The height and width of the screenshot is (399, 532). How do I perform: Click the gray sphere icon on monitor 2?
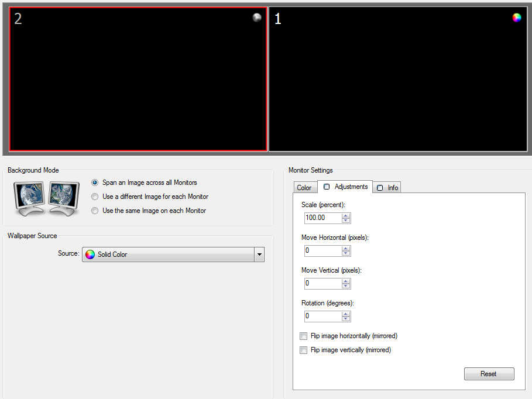pyautogui.click(x=256, y=18)
